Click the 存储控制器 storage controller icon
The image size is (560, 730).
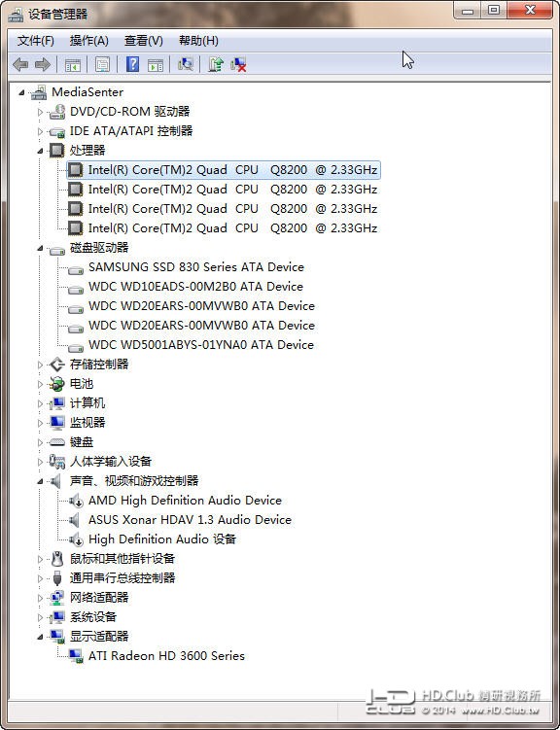point(56,365)
